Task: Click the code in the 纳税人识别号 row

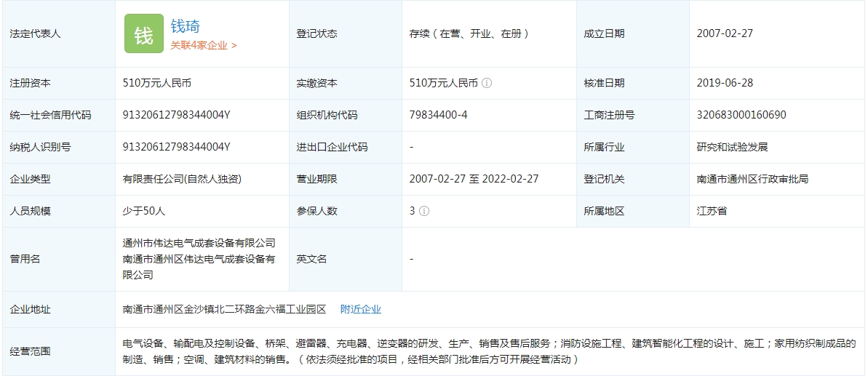Action: pyautogui.click(x=176, y=147)
